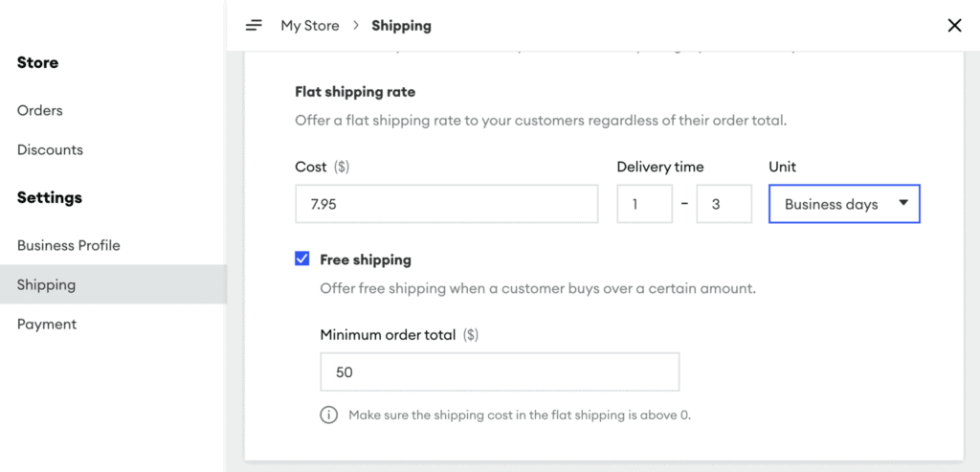Click the 'Offer a flat shipping rate' description

pos(541,120)
